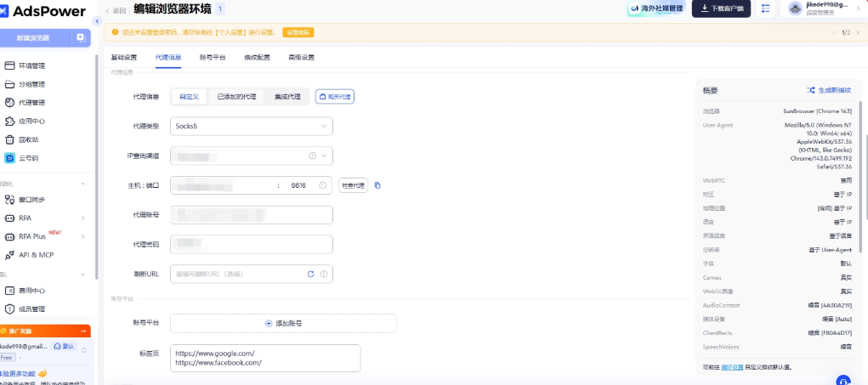Click the orange 设置密码 button
868x385 pixels.
click(298, 32)
